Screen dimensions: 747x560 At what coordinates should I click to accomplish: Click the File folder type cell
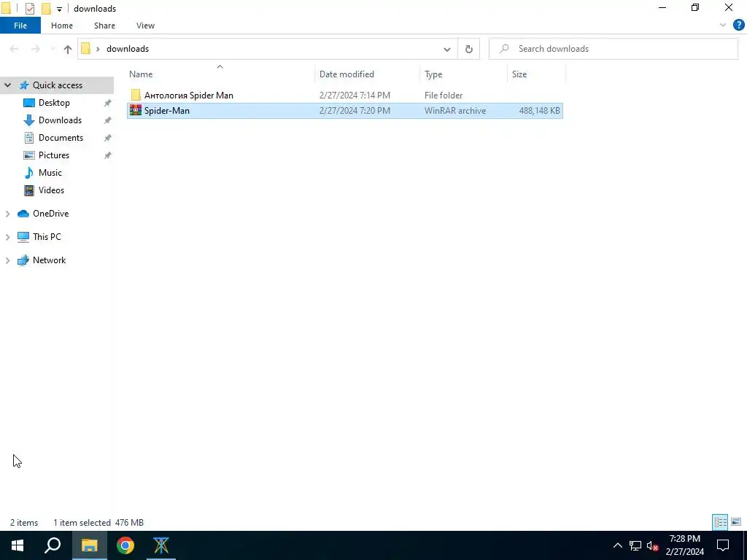pyautogui.click(x=444, y=96)
